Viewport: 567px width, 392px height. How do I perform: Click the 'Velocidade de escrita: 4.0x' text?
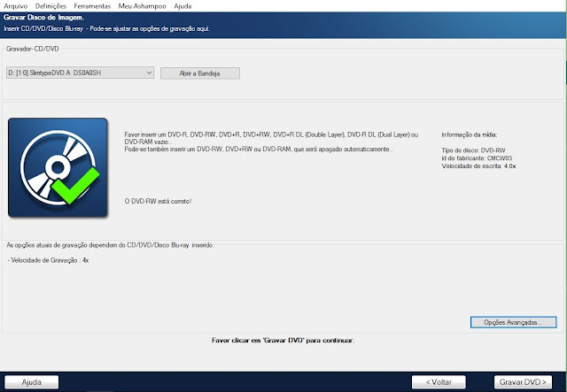478,166
